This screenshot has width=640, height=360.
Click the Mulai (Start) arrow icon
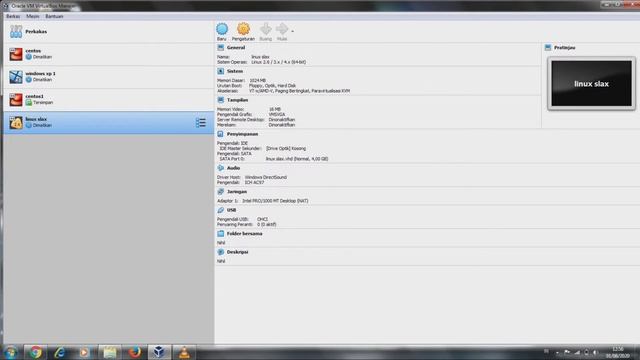point(282,29)
